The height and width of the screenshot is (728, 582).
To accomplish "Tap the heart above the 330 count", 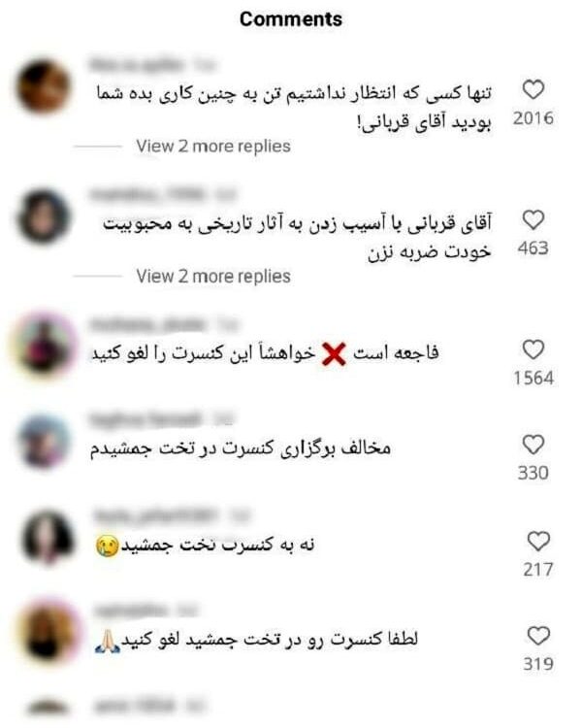I will coord(533,445).
